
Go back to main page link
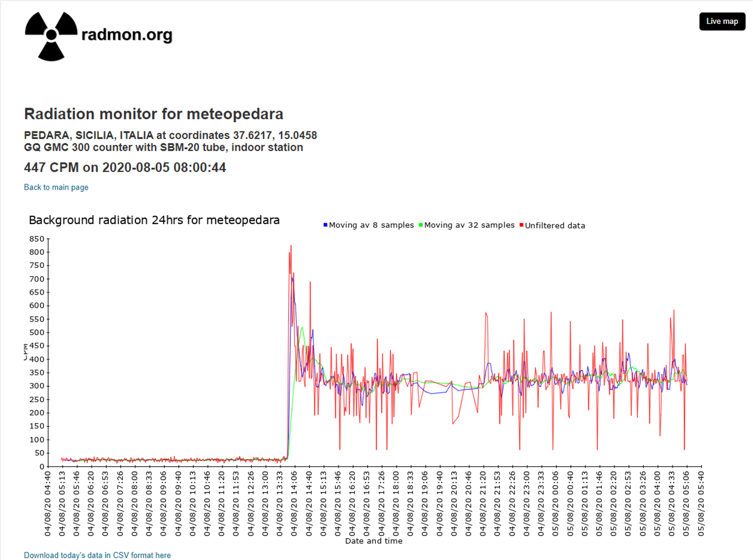click(56, 187)
